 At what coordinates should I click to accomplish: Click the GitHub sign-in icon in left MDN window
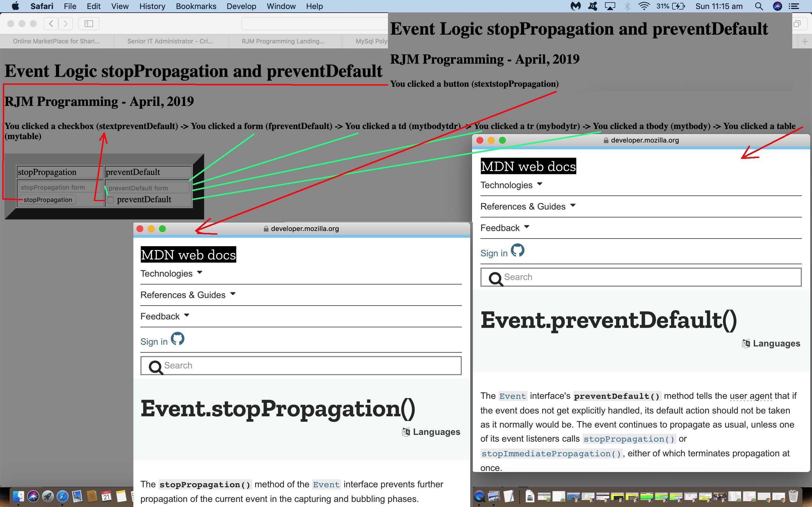[x=179, y=340]
